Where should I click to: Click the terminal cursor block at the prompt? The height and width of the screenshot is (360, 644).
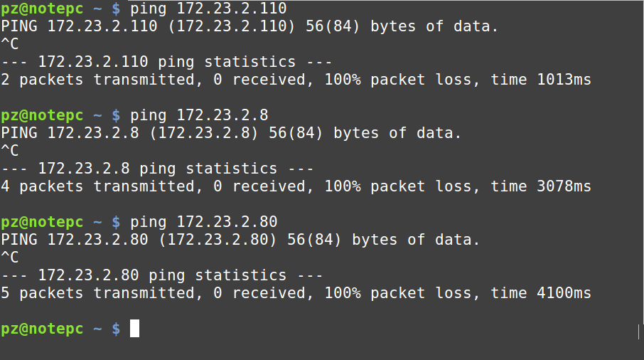pos(135,329)
